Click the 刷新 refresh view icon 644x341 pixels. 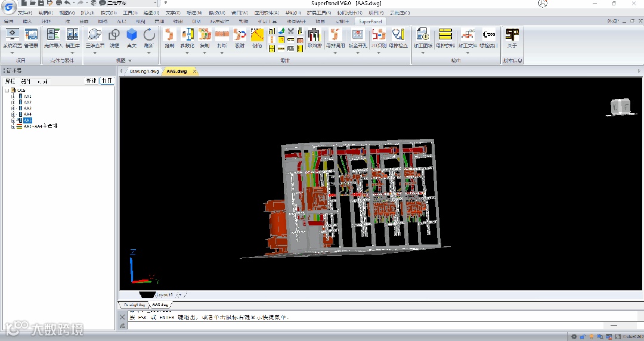tap(148, 38)
